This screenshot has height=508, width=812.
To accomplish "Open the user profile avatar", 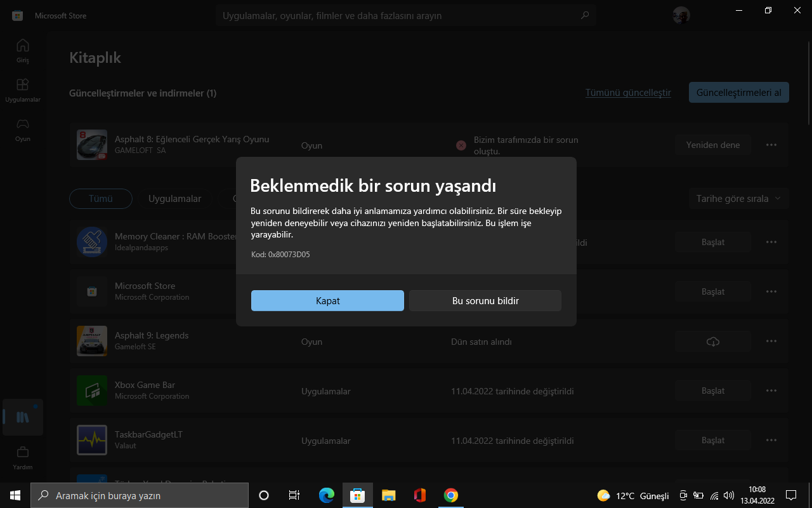I will coord(681,15).
